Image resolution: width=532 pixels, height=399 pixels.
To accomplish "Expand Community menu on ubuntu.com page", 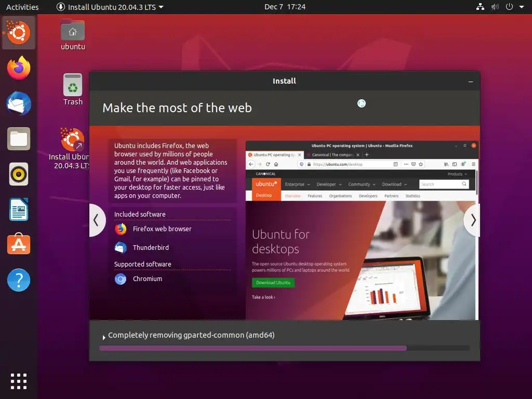I will click(x=362, y=184).
